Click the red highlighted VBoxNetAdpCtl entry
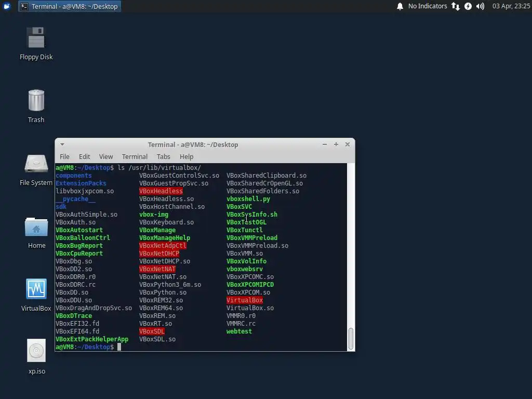532x399 pixels. 163,246
